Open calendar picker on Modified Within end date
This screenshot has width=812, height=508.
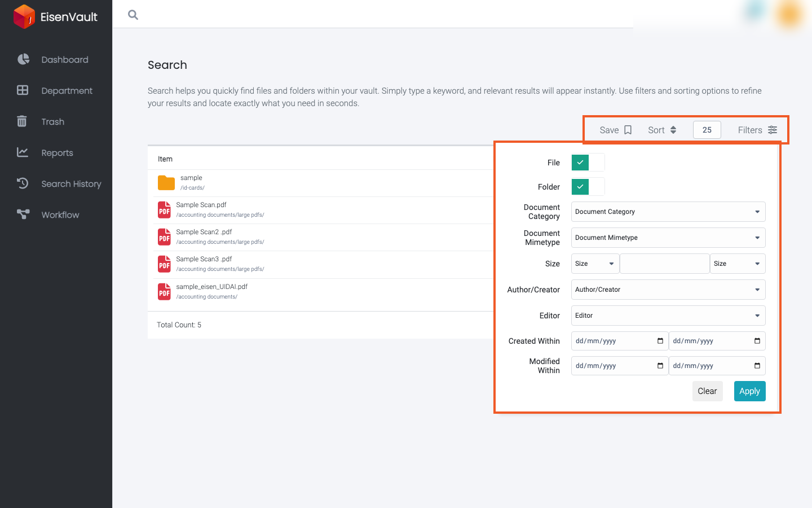click(x=757, y=366)
